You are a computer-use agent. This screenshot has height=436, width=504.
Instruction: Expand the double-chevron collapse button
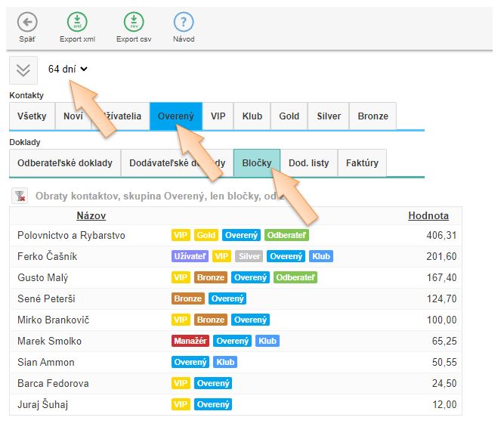[23, 70]
